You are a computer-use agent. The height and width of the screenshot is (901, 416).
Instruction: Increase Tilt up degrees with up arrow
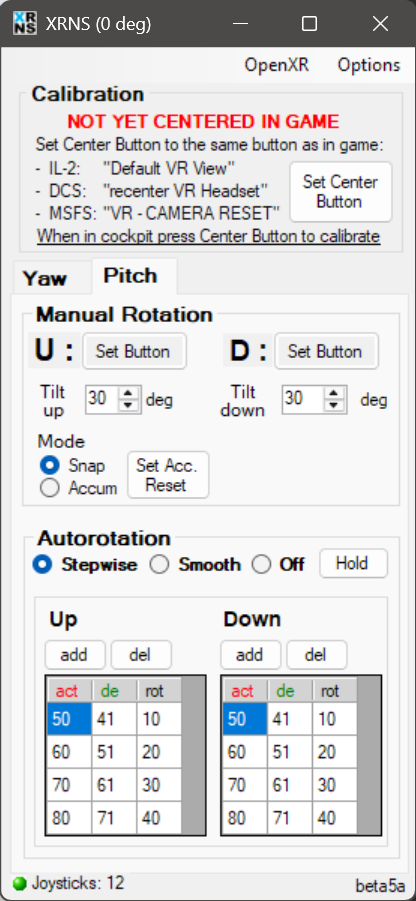[x=129, y=392]
